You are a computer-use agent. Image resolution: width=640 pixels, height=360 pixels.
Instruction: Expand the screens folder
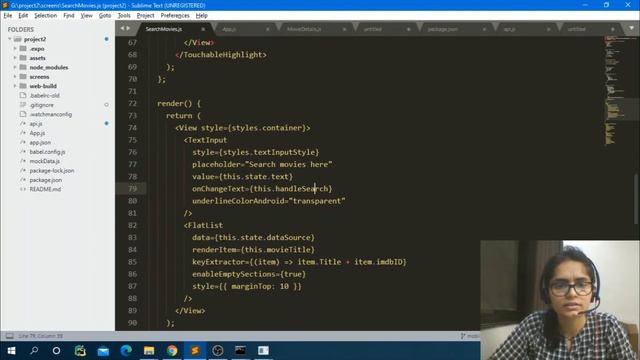[15, 77]
